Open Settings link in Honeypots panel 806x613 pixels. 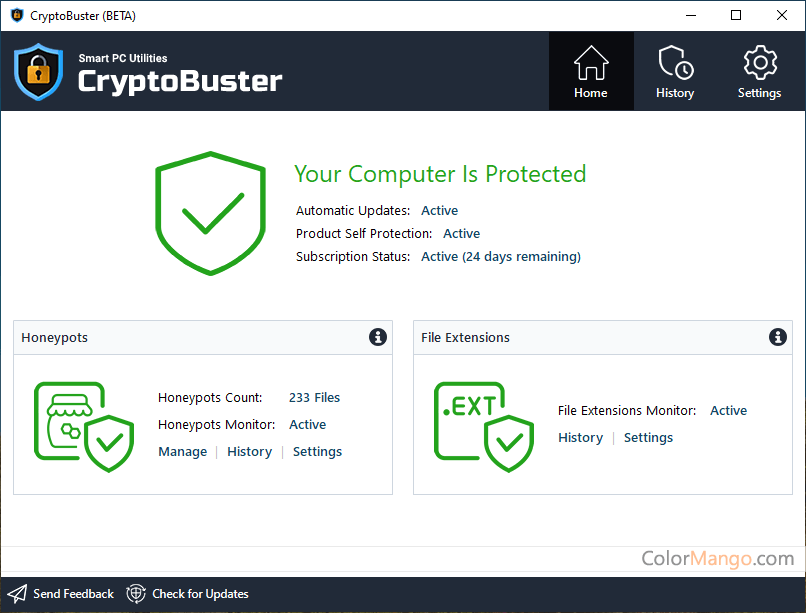click(x=317, y=452)
